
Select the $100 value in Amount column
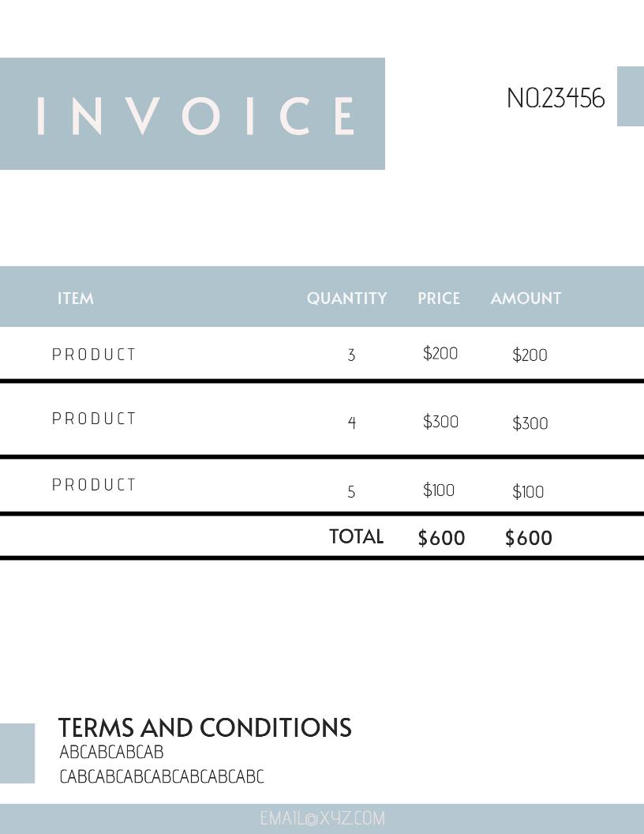pyautogui.click(x=528, y=492)
